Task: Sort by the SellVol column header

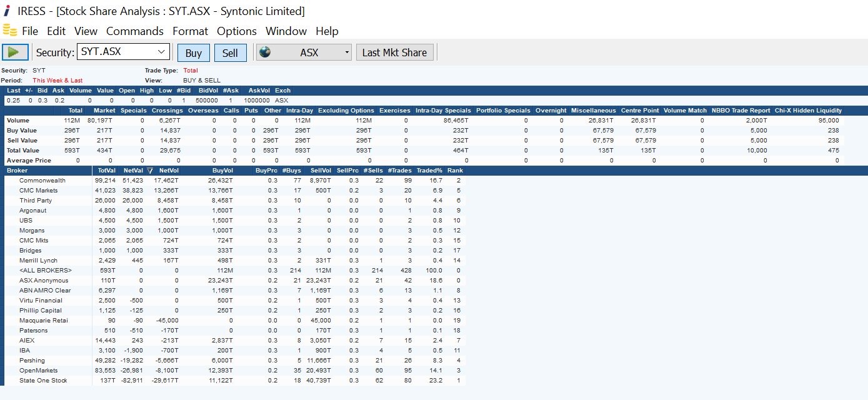Action: [321, 171]
